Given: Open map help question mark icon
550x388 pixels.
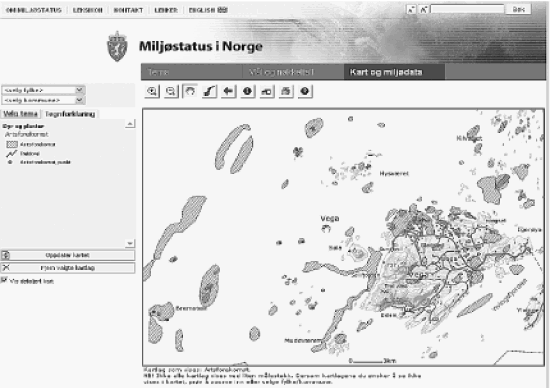Looking at the screenshot, I should pyautogui.click(x=305, y=92).
